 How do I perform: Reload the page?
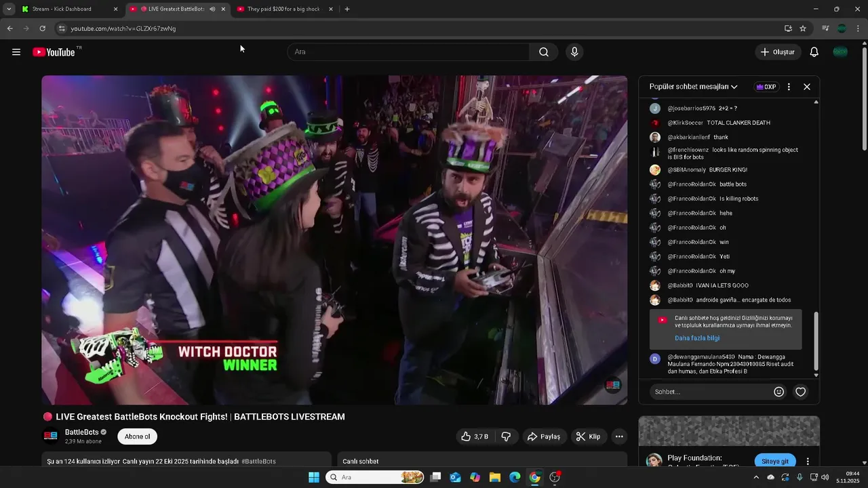pos(42,28)
